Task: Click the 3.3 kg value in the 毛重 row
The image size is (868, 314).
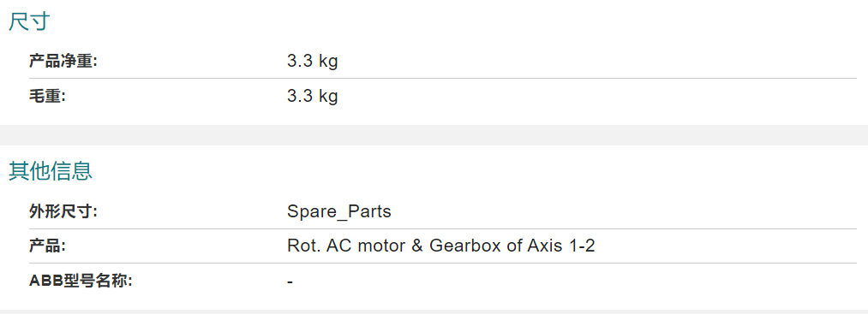Action: click(312, 96)
